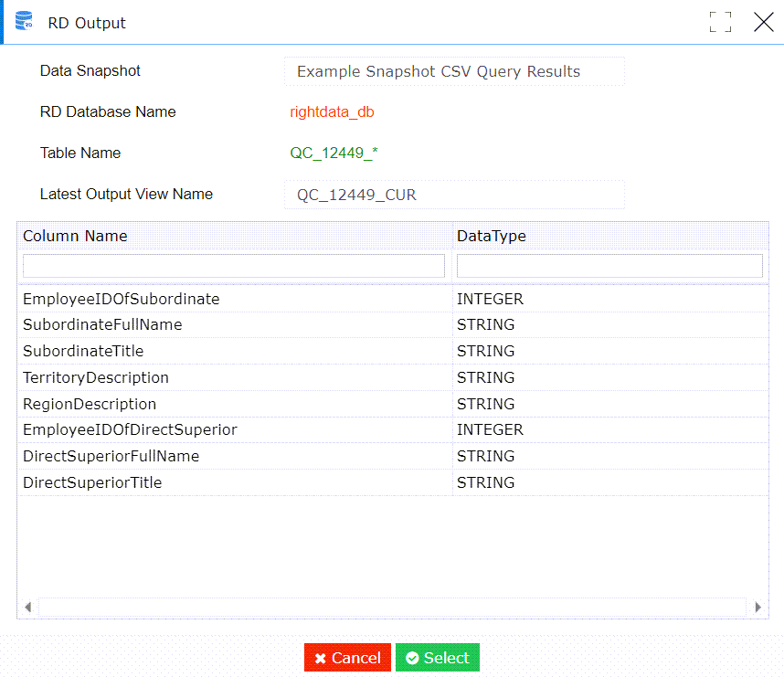Click the cross icon inside the Cancel button
The image size is (784, 677).
pos(322,657)
